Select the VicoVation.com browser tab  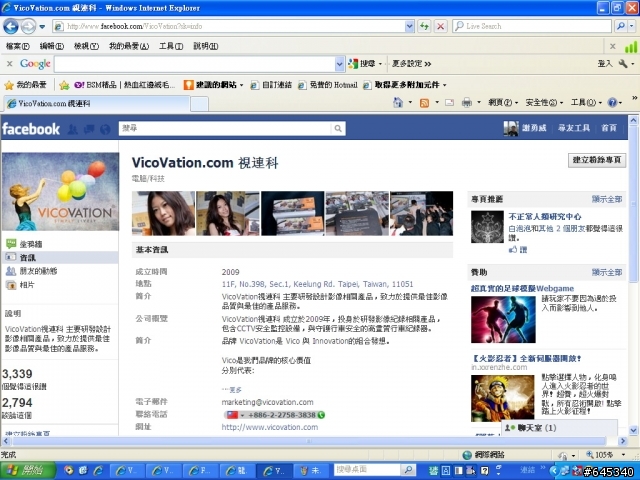point(96,103)
